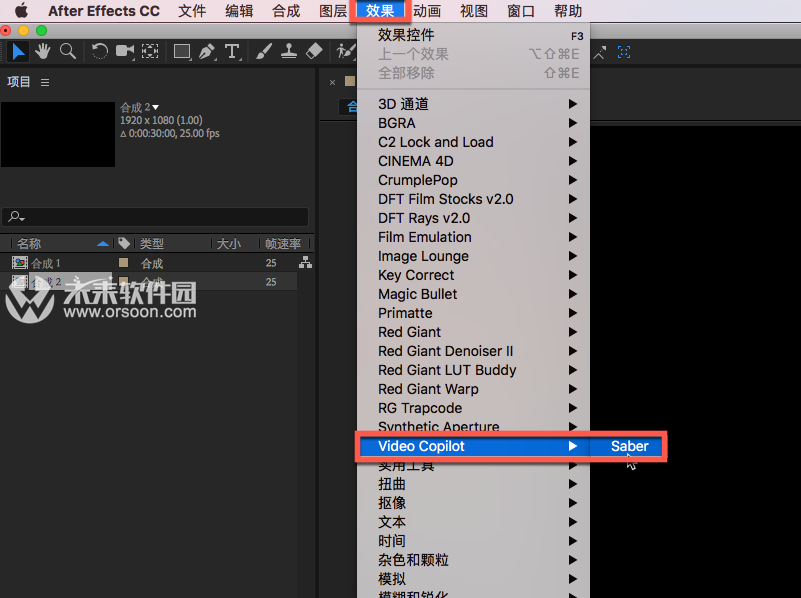The height and width of the screenshot is (598, 801).
Task: Click the Project panel search field
Action: [155, 217]
